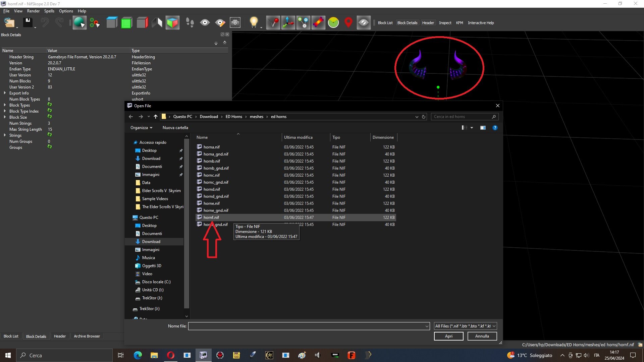The height and width of the screenshot is (362, 644).
Task: Toggle the preview pane icon in dialog
Action: [483, 128]
